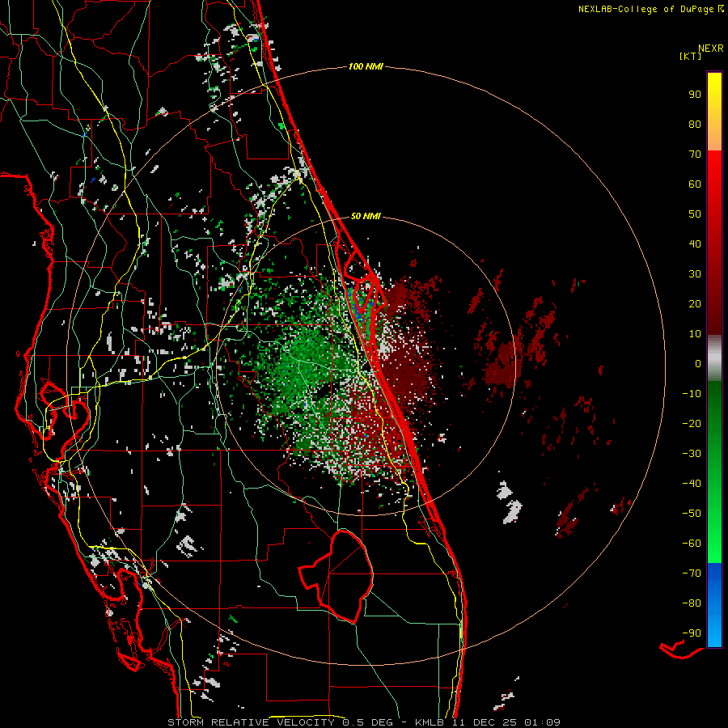Click the 11 DEC 25 date in the caption
728x728 pixels.
484,722
